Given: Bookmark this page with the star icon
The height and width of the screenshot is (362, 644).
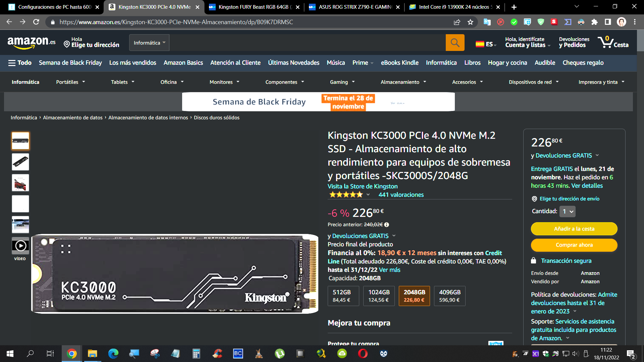Looking at the screenshot, I should [470, 22].
